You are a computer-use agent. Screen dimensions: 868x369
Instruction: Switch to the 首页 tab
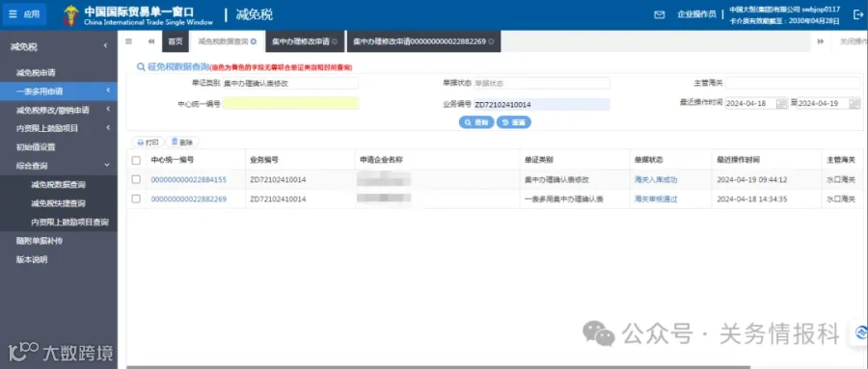pos(175,41)
